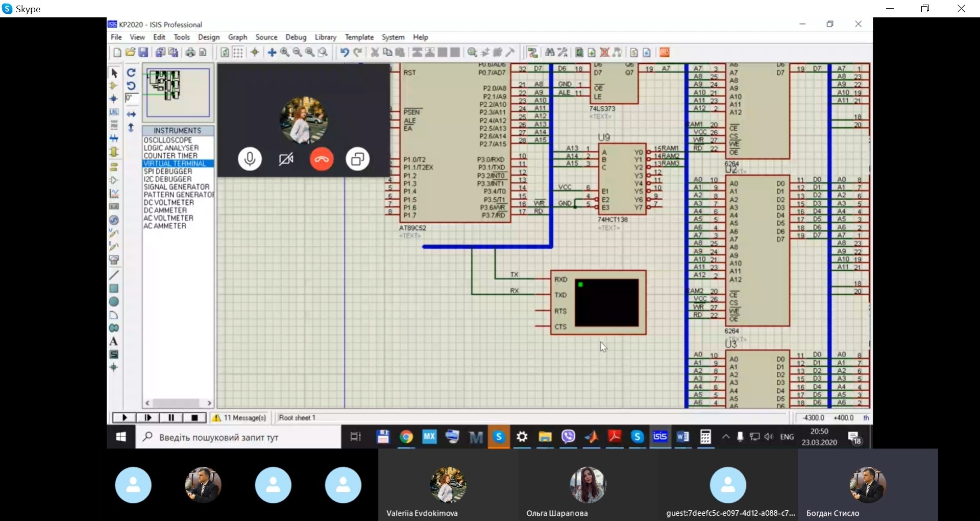Screen dimensions: 980x521
Task: Flip horizontally with the X-mirror icon
Action: point(131,114)
